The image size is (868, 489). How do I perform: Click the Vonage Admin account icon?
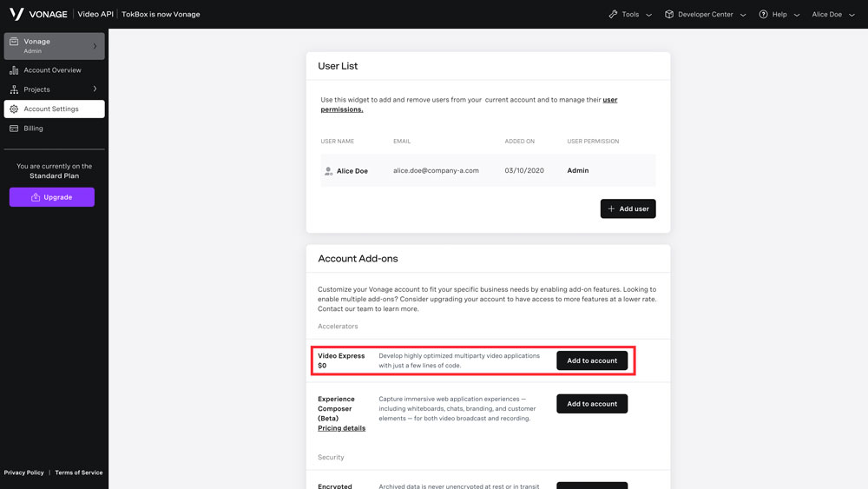[14, 42]
